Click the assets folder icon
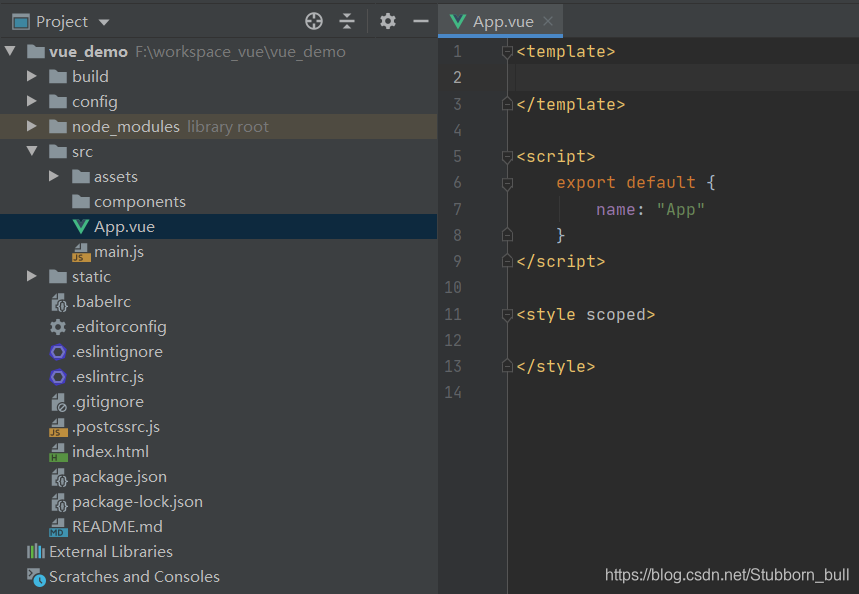This screenshot has width=859, height=594. click(x=81, y=176)
